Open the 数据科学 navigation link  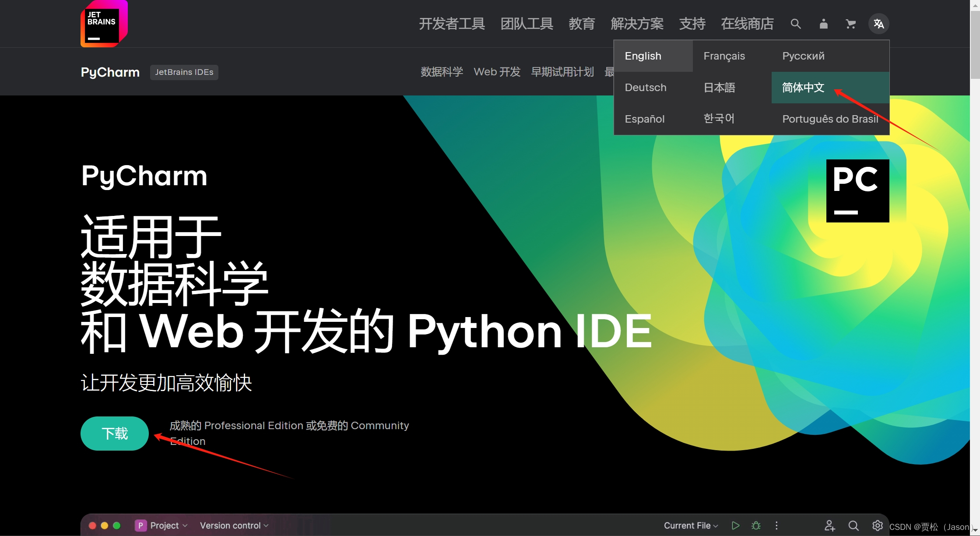[442, 72]
